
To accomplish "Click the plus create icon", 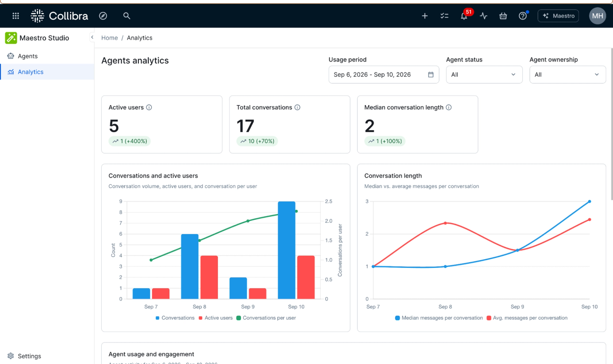I will coord(424,16).
